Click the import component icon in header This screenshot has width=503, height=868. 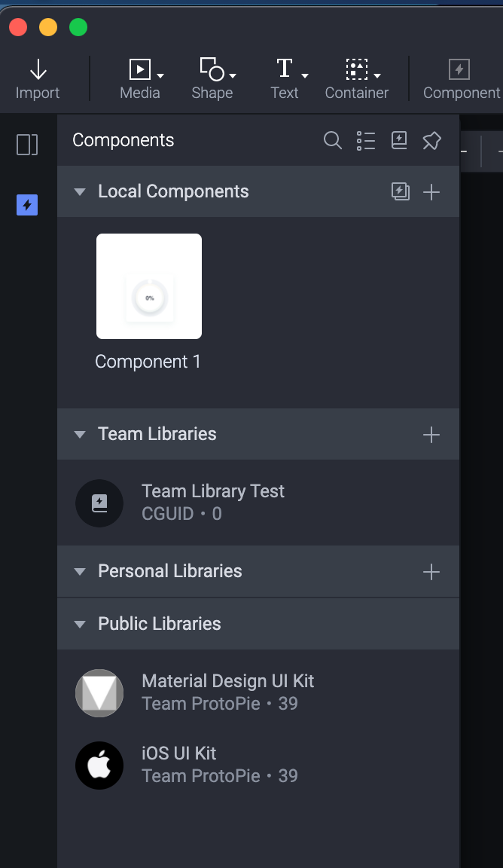coord(399,140)
